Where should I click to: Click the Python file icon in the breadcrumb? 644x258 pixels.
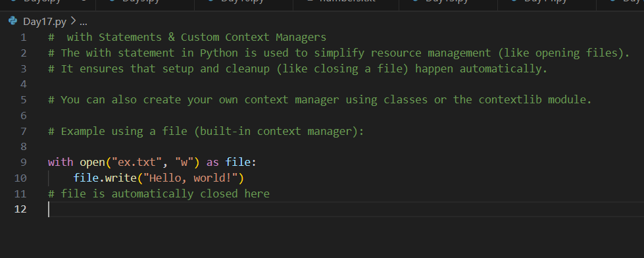pyautogui.click(x=12, y=21)
